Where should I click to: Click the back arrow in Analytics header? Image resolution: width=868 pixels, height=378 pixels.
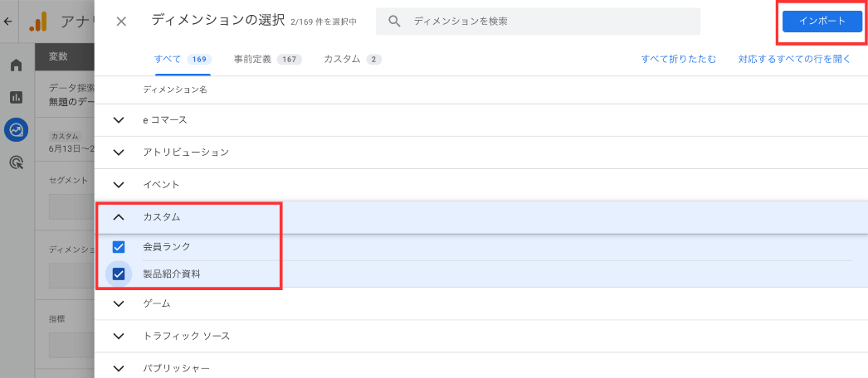7,22
